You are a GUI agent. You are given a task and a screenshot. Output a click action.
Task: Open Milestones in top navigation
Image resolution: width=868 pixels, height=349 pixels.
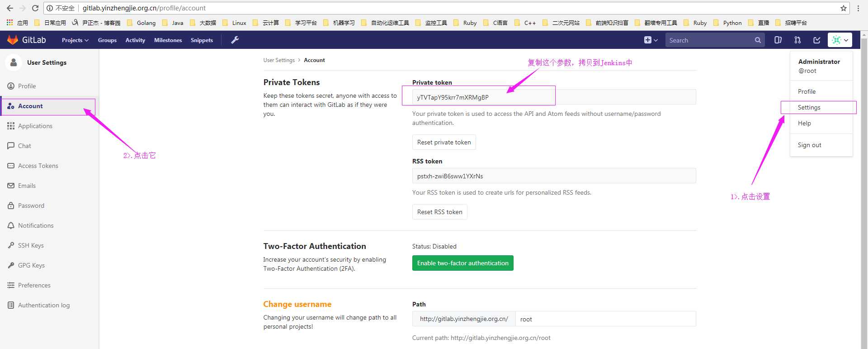click(x=168, y=40)
